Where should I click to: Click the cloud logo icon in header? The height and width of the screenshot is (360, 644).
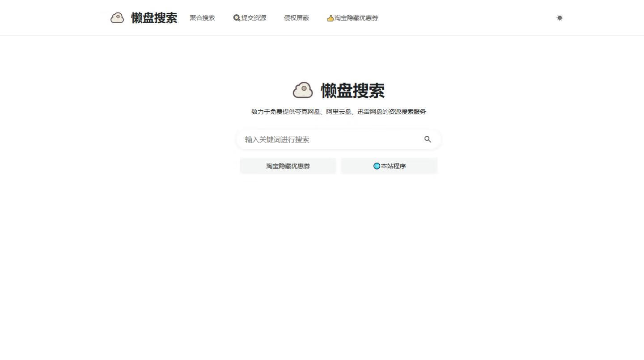117,18
